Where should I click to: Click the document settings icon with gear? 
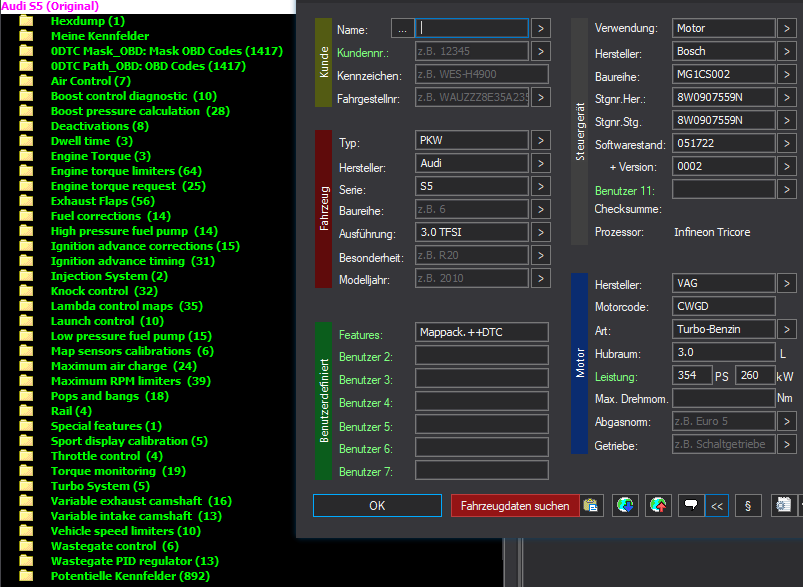click(x=784, y=506)
